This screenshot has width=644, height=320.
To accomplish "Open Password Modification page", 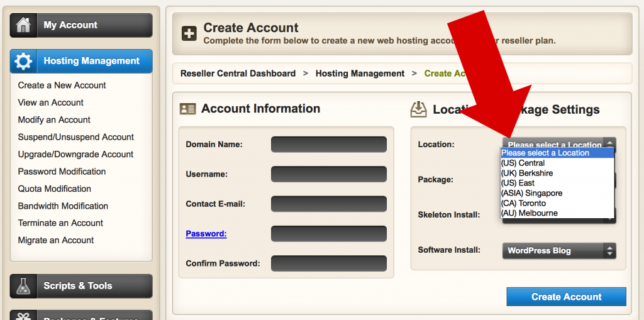I will pos(62,172).
